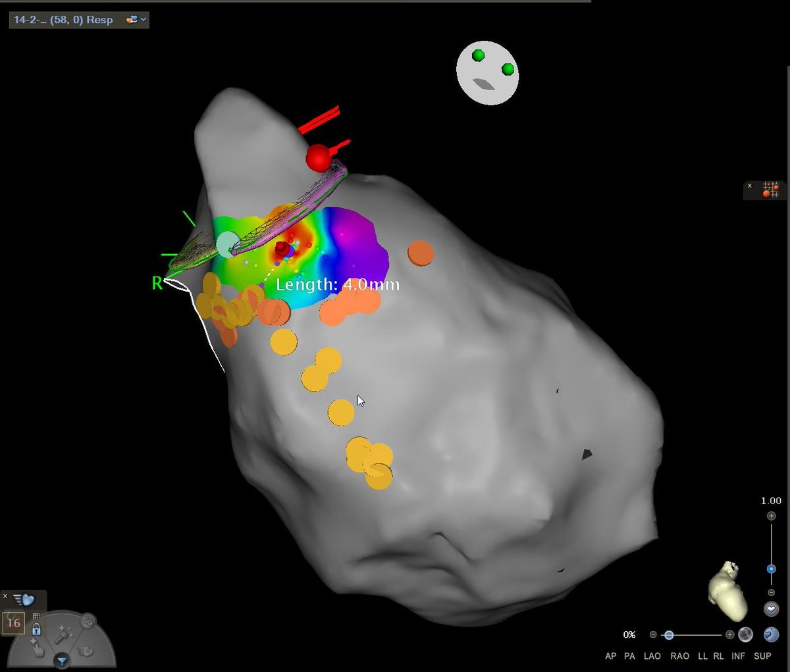Close the fast mapping heart panel

5,596
